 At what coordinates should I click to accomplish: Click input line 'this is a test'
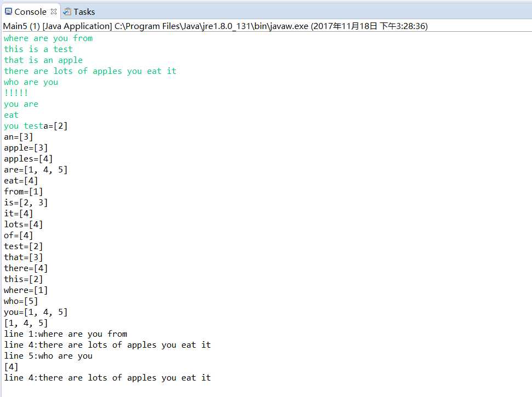pos(38,49)
